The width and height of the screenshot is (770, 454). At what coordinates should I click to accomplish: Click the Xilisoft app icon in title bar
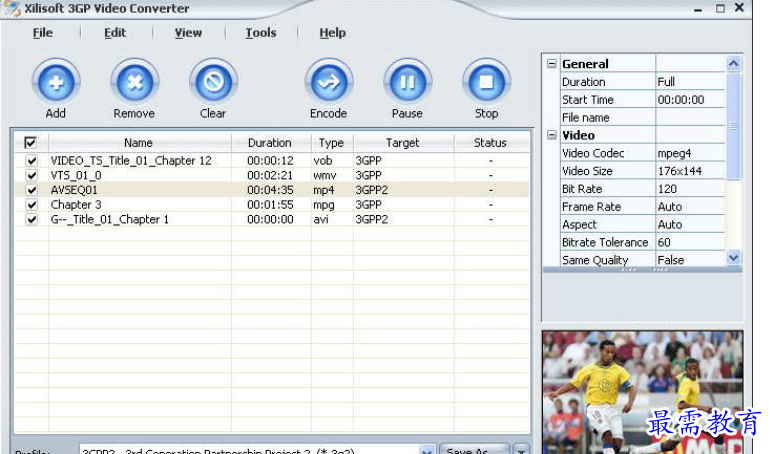click(11, 8)
